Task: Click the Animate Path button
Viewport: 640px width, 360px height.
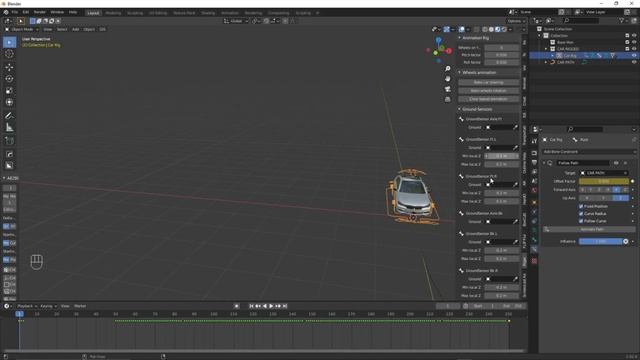Action: [x=589, y=229]
